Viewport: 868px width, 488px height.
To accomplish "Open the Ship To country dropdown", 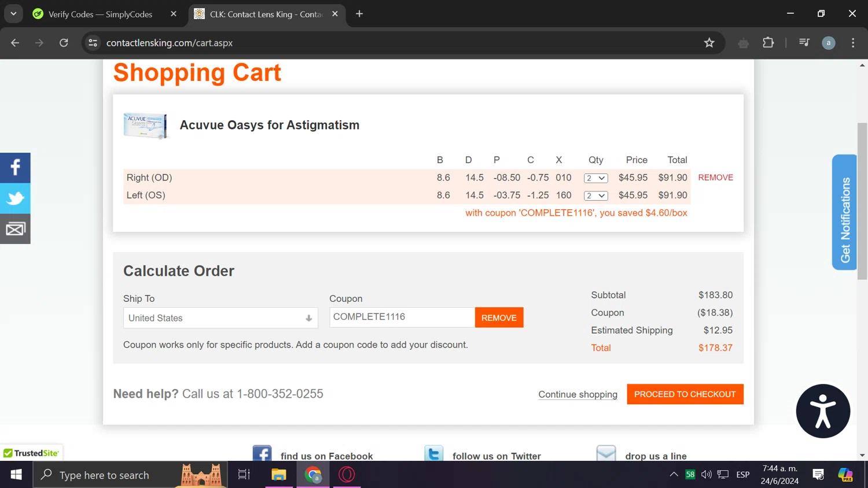I will point(220,318).
